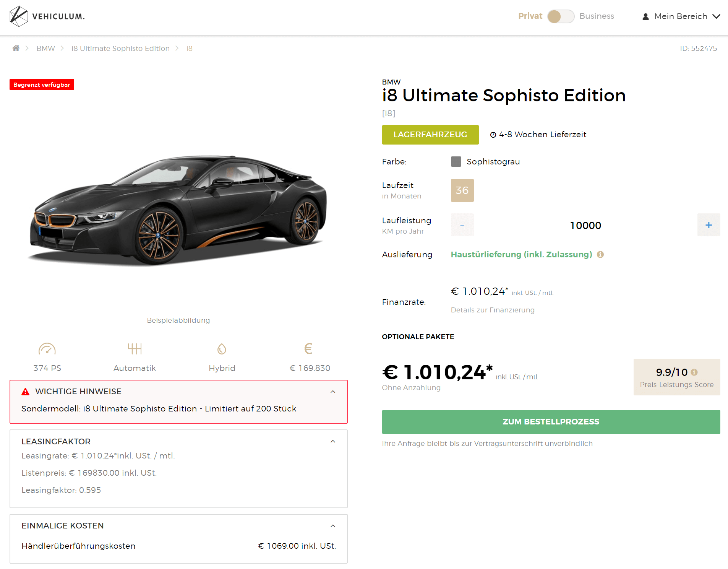The width and height of the screenshot is (728, 569).
Task: Select the 36 months Laufzeit option
Action: [462, 190]
